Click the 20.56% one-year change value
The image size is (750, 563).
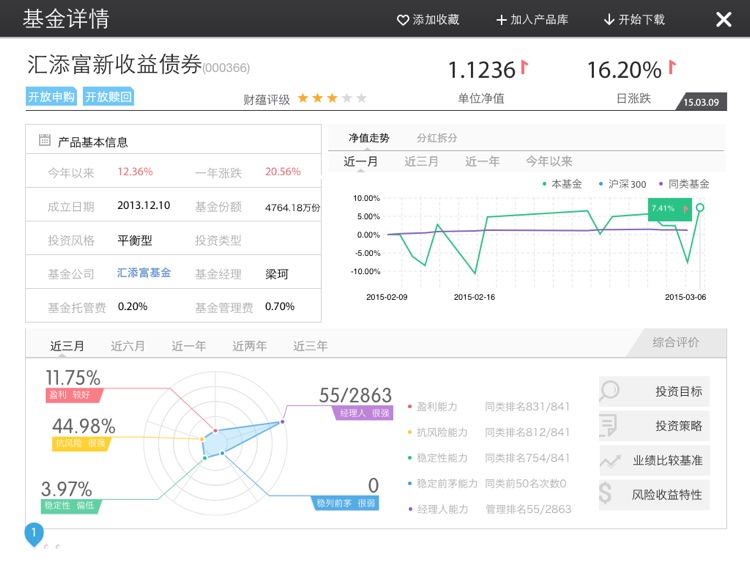[283, 172]
